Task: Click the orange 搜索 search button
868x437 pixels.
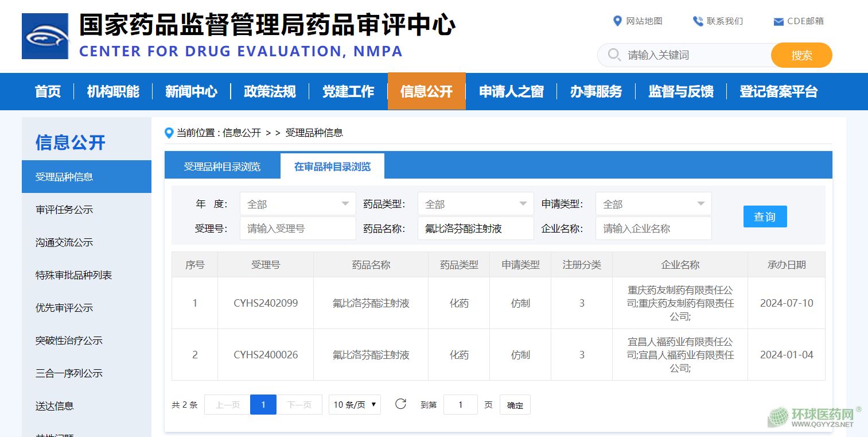Action: click(x=801, y=55)
